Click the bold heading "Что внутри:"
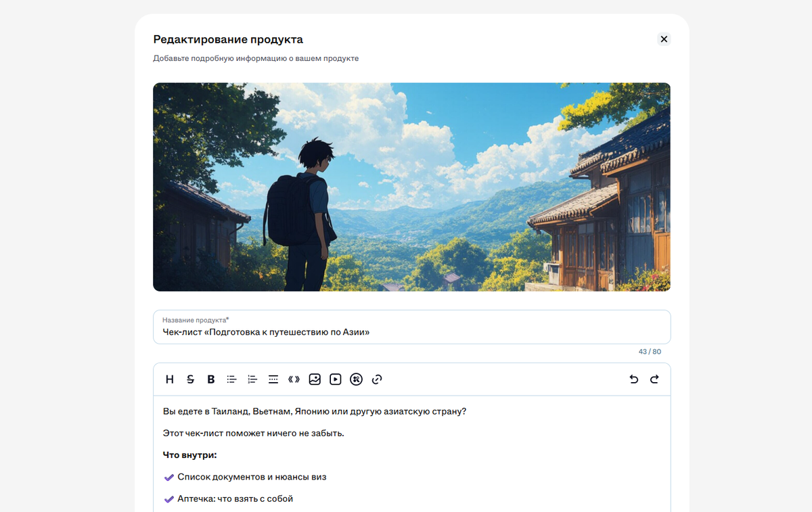Viewport: 812px width, 512px height. [189, 455]
